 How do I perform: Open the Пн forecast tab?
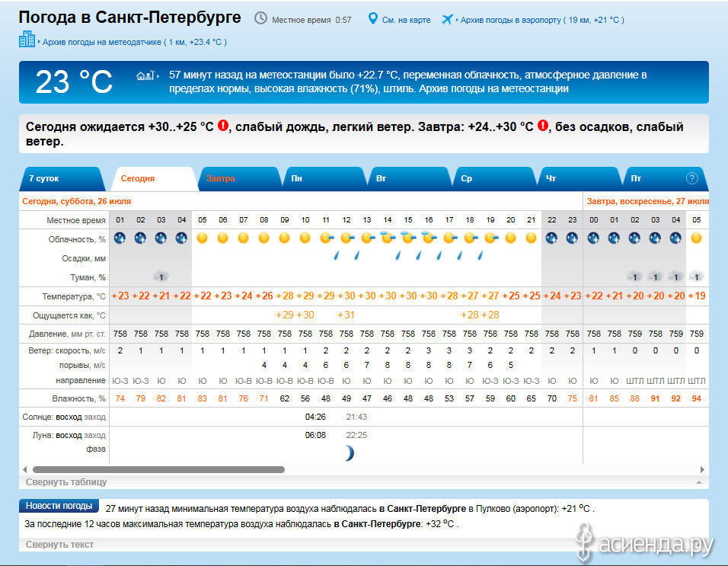[324, 179]
